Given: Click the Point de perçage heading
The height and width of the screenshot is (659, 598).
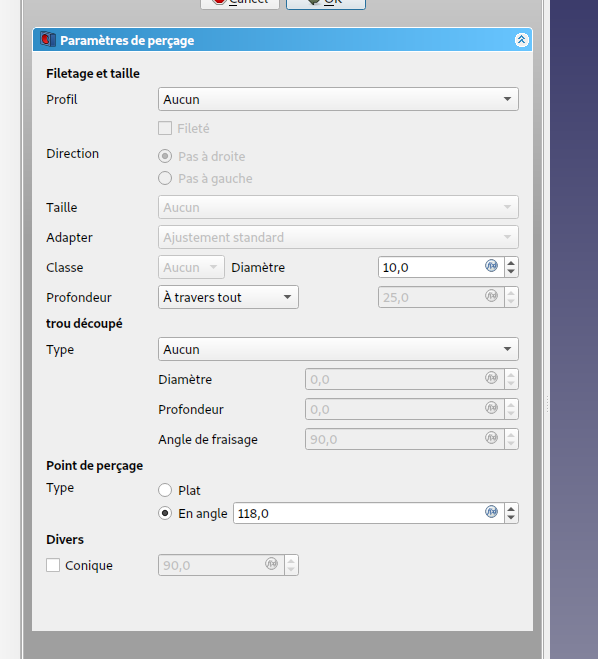Looking at the screenshot, I should (x=95, y=466).
